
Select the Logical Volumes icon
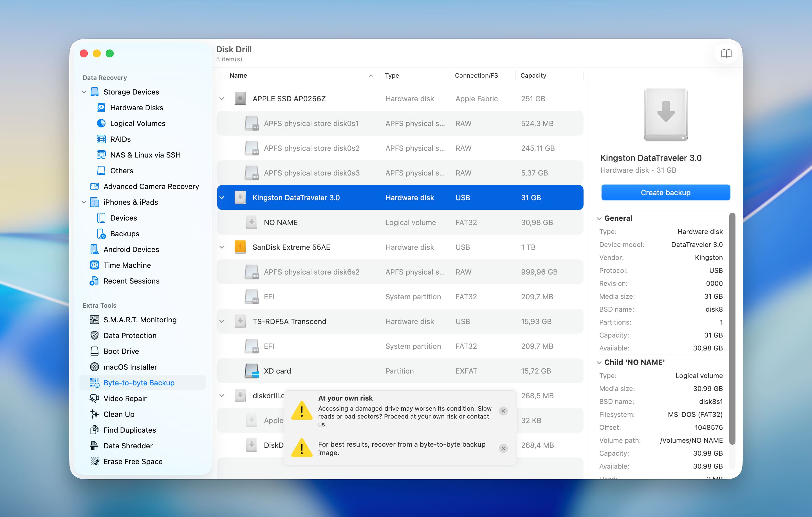101,123
